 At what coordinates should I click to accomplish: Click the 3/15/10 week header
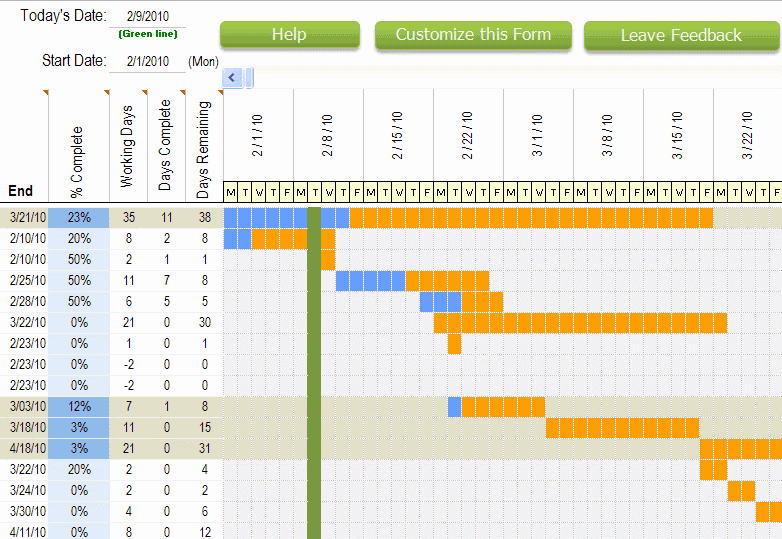tap(677, 135)
